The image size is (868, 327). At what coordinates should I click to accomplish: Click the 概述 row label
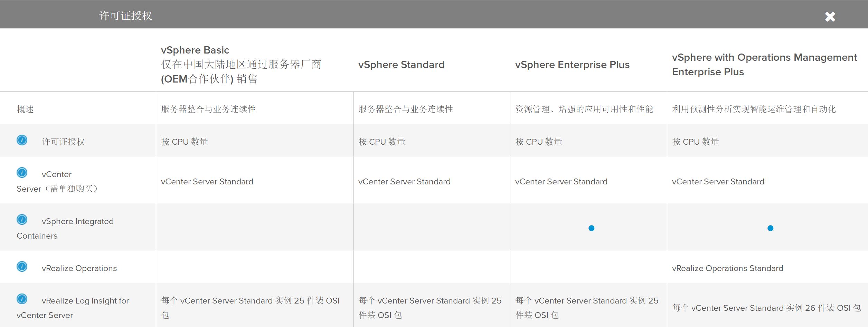[26, 109]
